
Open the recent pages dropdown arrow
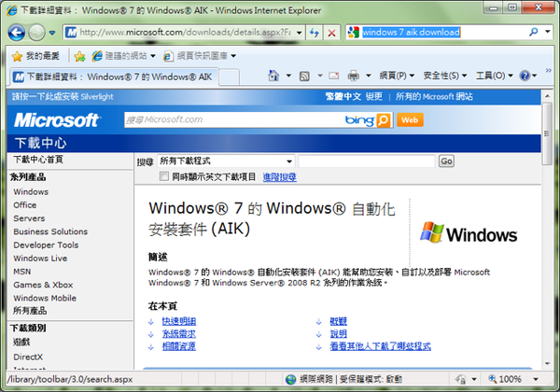coord(52,33)
